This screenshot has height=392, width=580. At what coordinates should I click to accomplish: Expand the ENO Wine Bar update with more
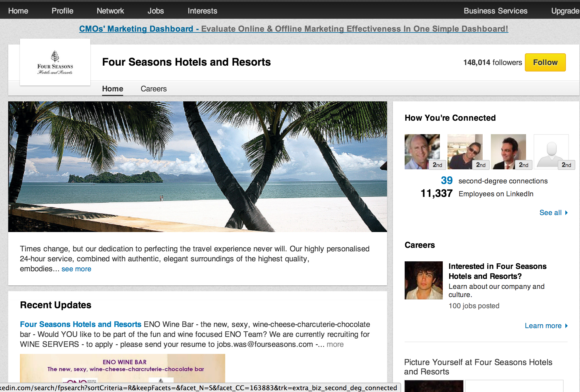(335, 344)
